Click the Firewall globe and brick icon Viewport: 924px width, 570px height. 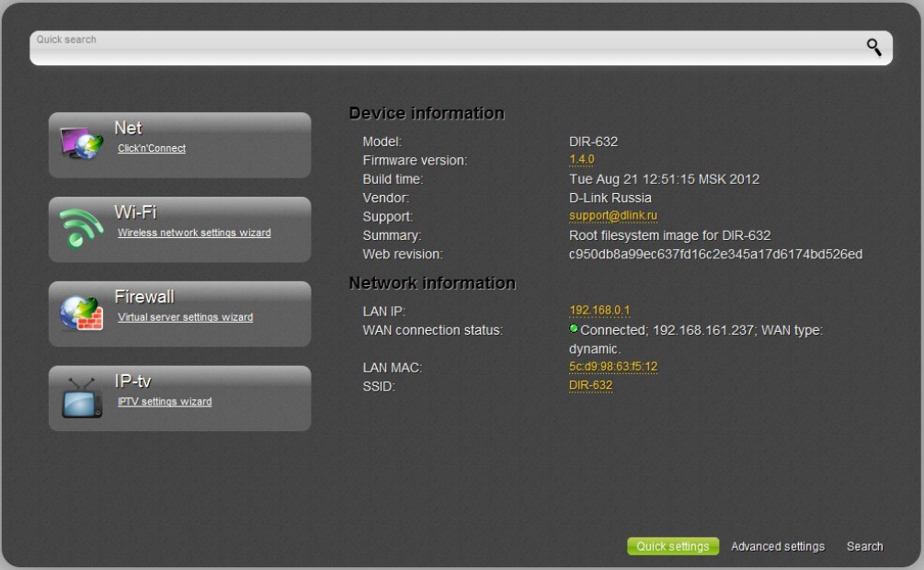click(81, 313)
